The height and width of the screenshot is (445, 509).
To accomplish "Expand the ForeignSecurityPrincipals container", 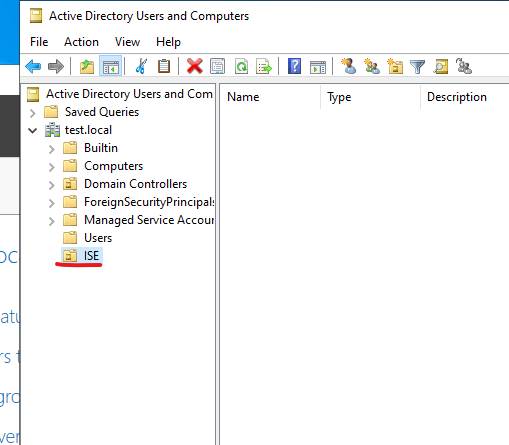I will [51, 203].
